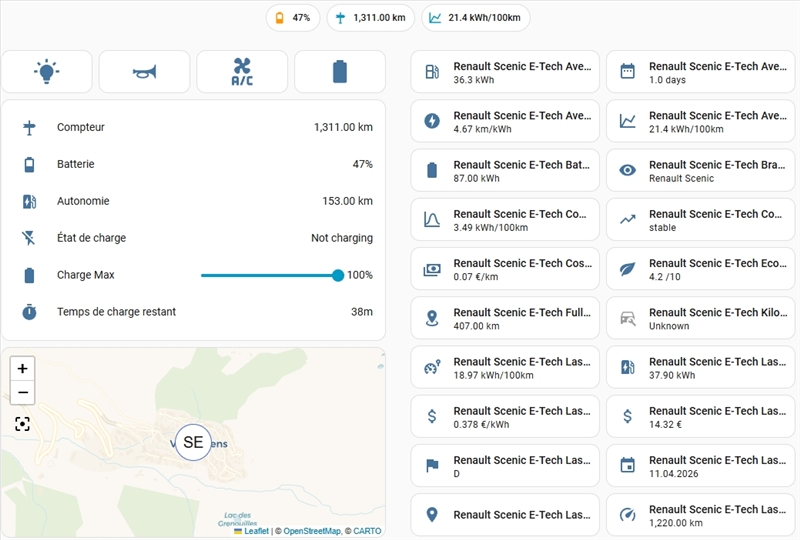Open the Eco score 4.2 /10 card
Screen dimensions: 800x540
point(700,268)
